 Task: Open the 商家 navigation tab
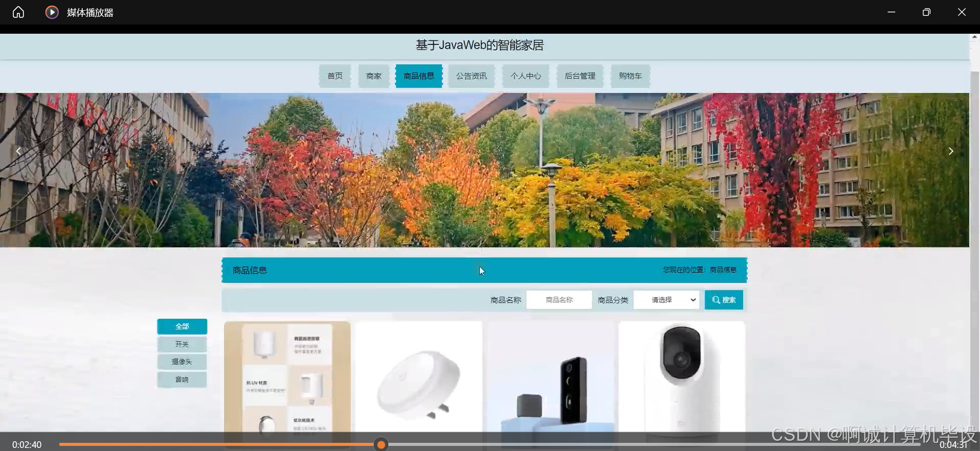(x=374, y=76)
